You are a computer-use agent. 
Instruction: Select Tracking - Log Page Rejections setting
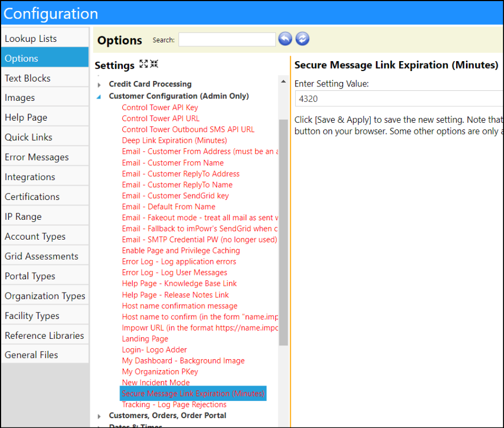[x=174, y=404]
